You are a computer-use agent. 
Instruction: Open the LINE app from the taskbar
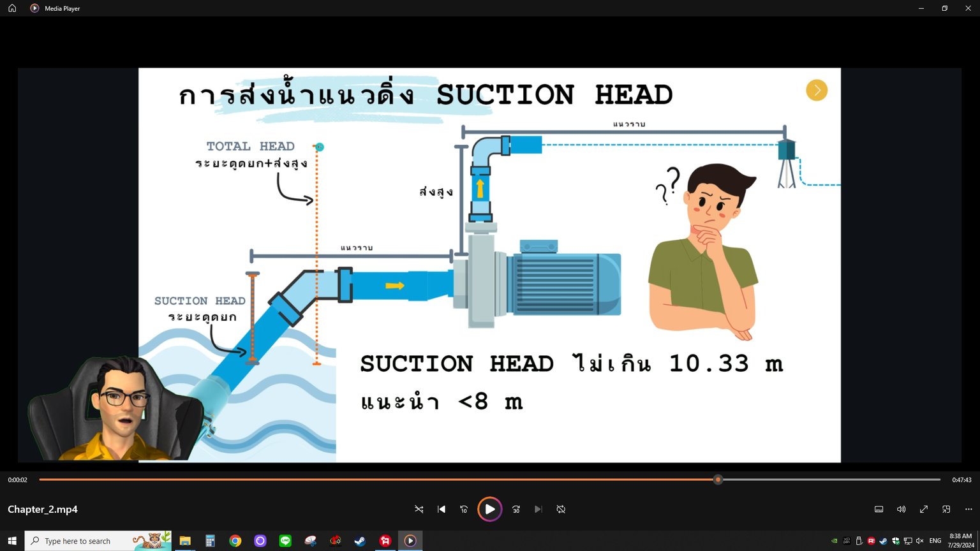coord(285,541)
